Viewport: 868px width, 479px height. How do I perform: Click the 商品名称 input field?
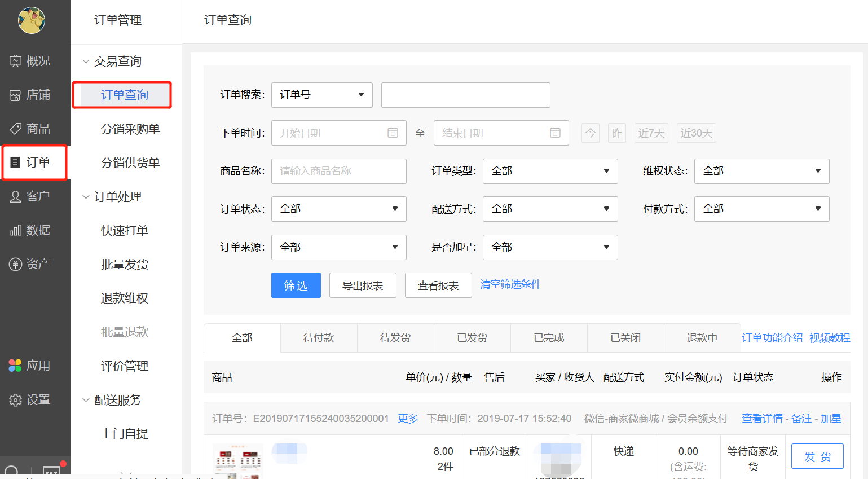(338, 171)
